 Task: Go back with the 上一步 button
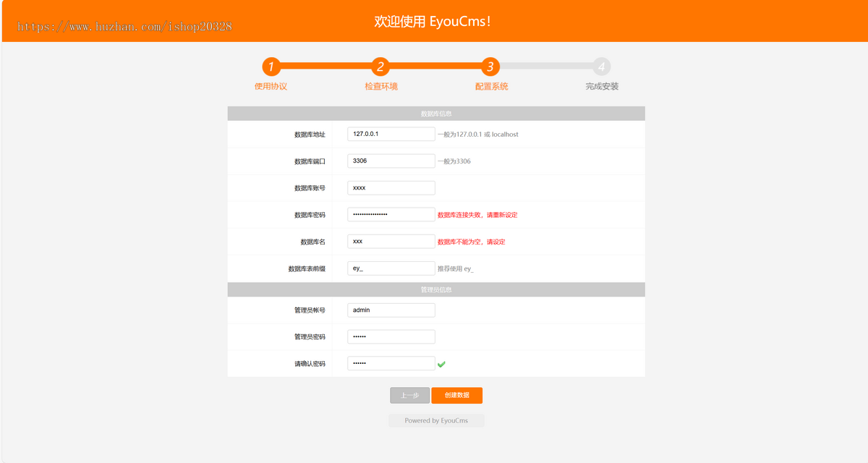coord(410,395)
